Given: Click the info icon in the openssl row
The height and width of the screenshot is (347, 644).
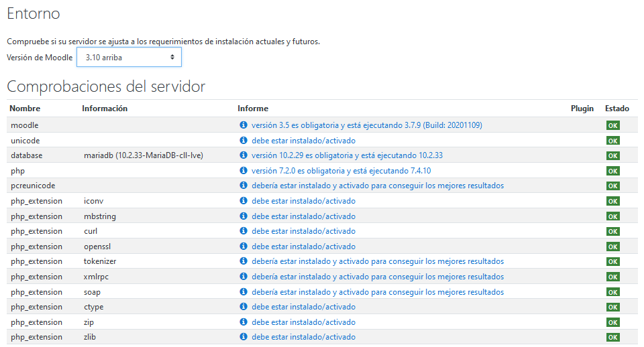Looking at the screenshot, I should [x=244, y=246].
